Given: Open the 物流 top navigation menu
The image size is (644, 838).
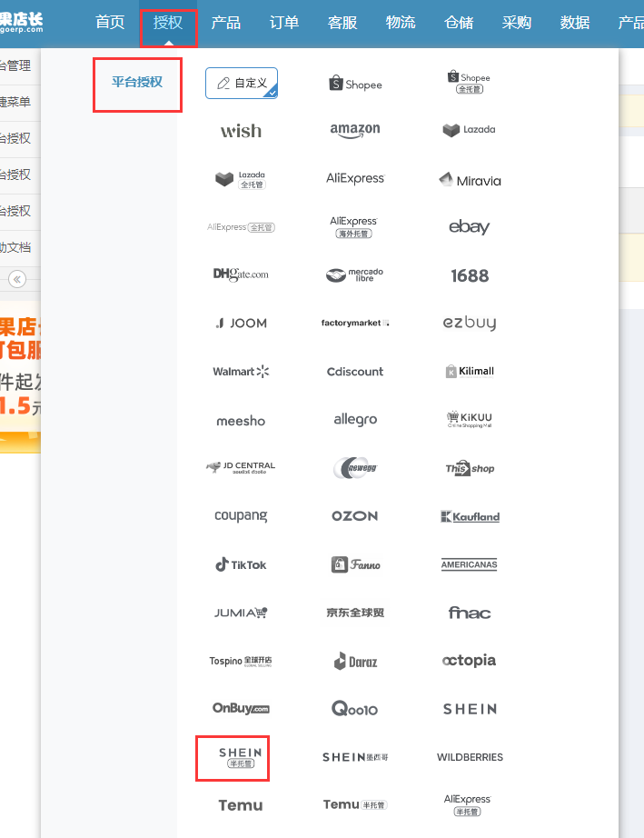Looking at the screenshot, I should click(401, 23).
